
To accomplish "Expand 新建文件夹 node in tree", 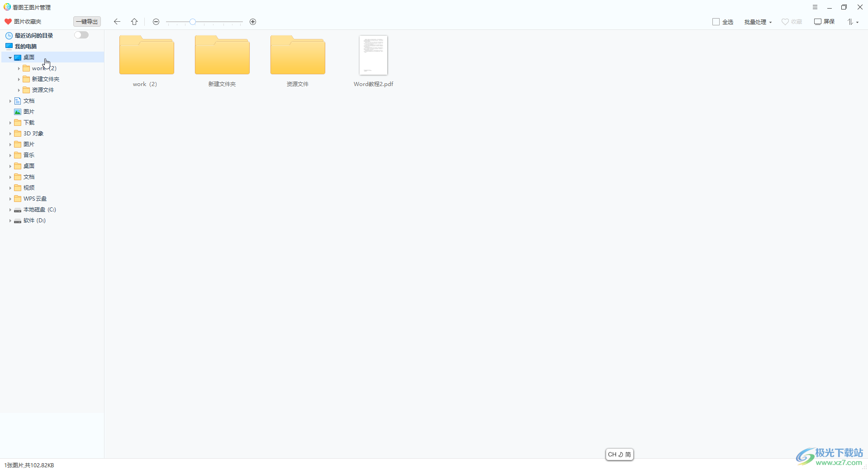I will (19, 79).
